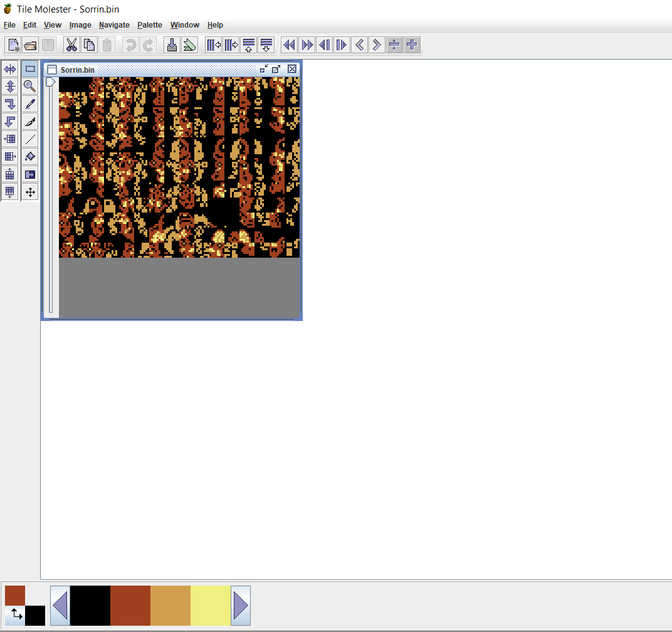Expand the View menu
The image size is (672, 632).
pyautogui.click(x=53, y=25)
